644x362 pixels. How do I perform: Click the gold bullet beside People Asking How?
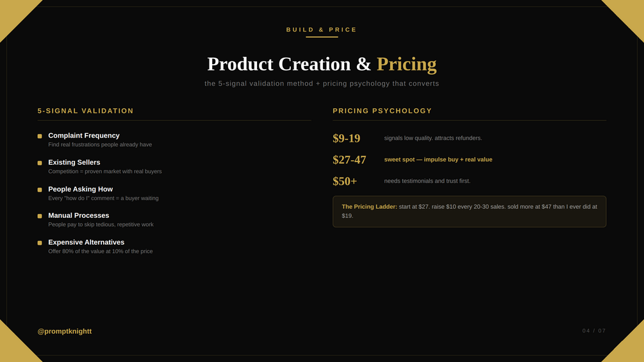click(40, 190)
